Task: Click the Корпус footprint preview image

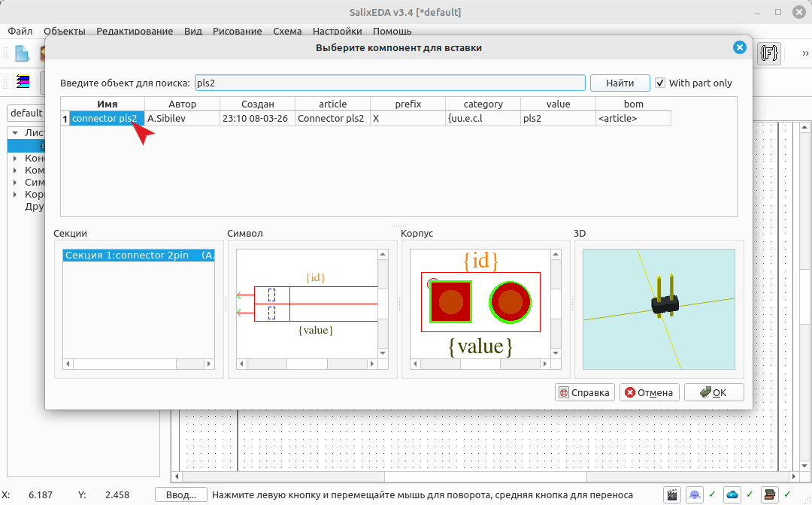Action: pyautogui.click(x=480, y=304)
